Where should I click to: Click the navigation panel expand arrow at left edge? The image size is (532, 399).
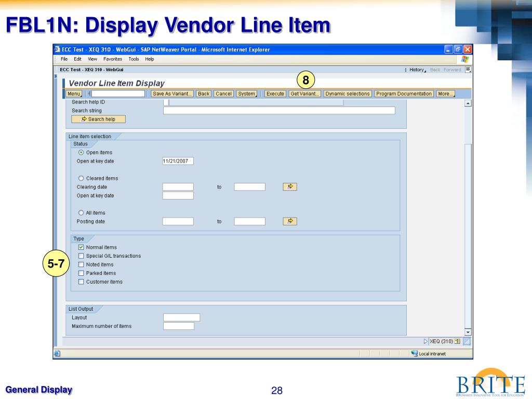[x=56, y=76]
